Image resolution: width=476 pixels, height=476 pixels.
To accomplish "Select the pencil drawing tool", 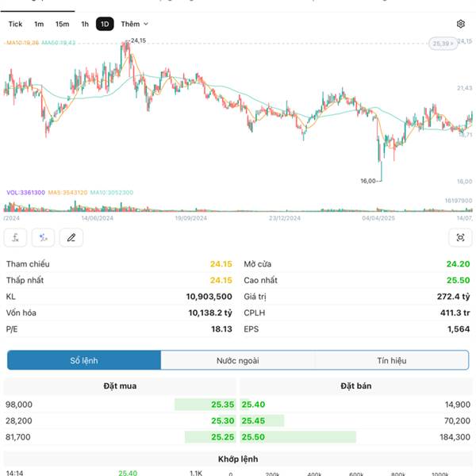I will pos(71,237).
